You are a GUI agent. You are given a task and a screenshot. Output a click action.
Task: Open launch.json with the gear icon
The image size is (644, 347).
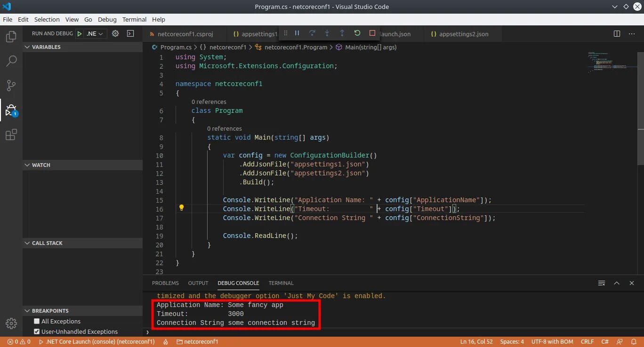point(115,33)
